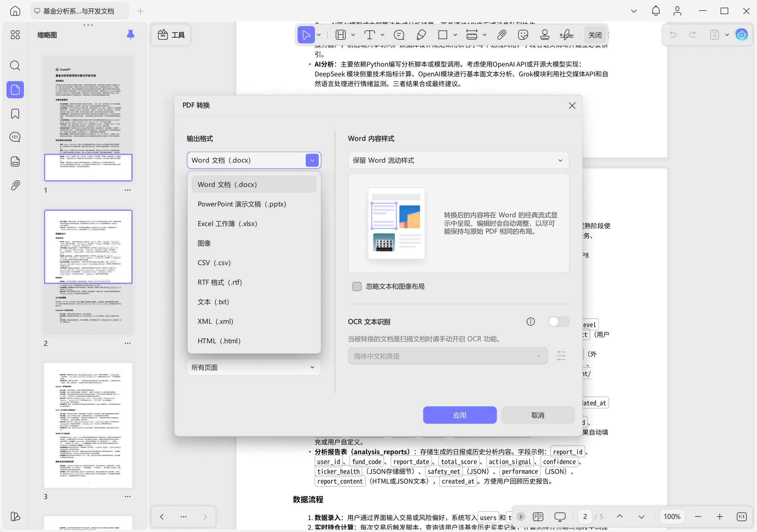Cancel the PDF conversion dialog via 取消
This screenshot has height=532, width=757.
(x=538, y=415)
